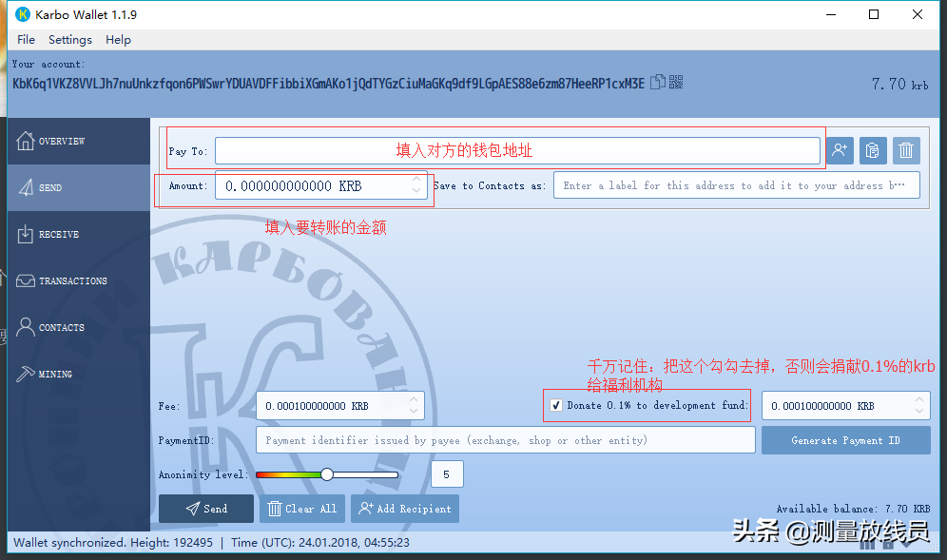Click the account address starting with KbK6q1VKZ8
947x560 pixels.
329,84
